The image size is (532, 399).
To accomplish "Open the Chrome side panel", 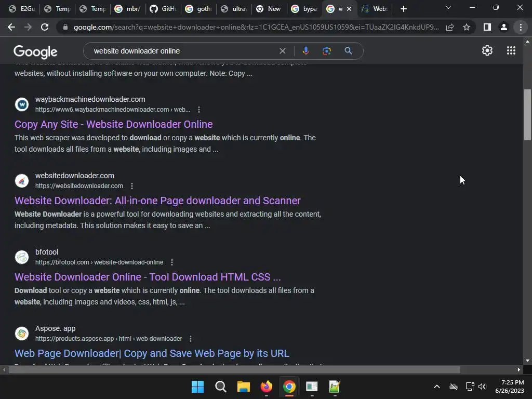I will (x=487, y=27).
